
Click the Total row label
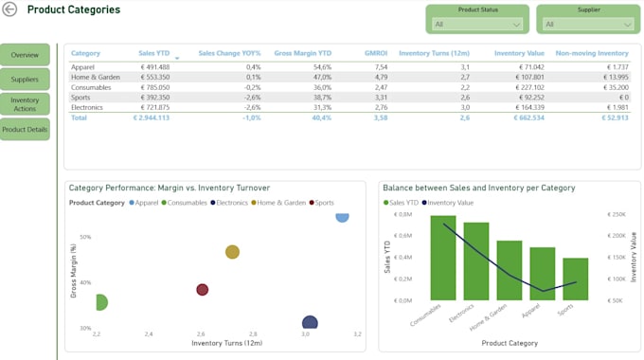coord(79,117)
